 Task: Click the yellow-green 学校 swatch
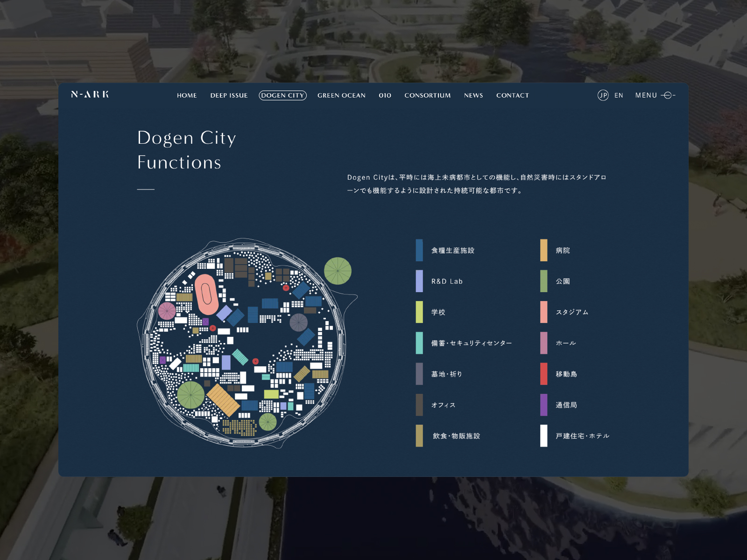click(419, 312)
